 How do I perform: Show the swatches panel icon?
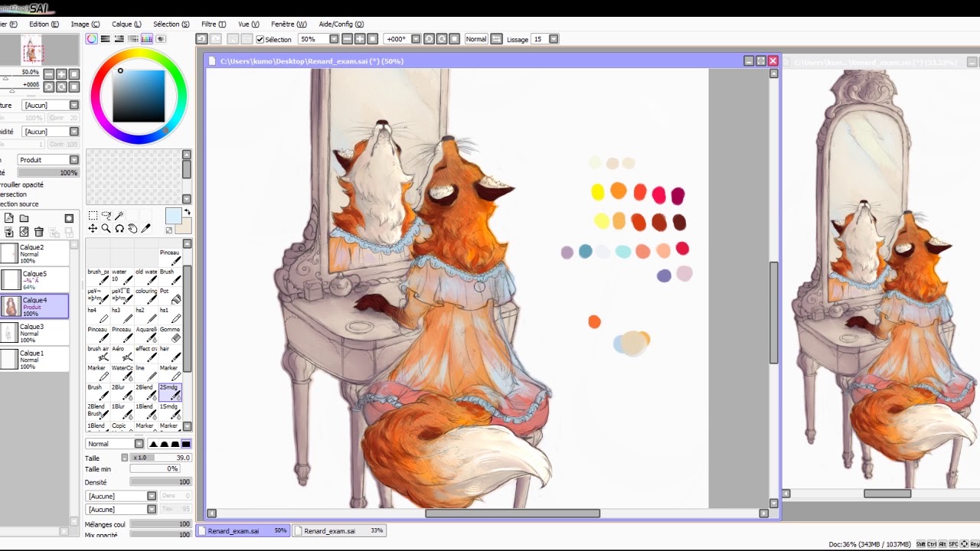pyautogui.click(x=147, y=39)
